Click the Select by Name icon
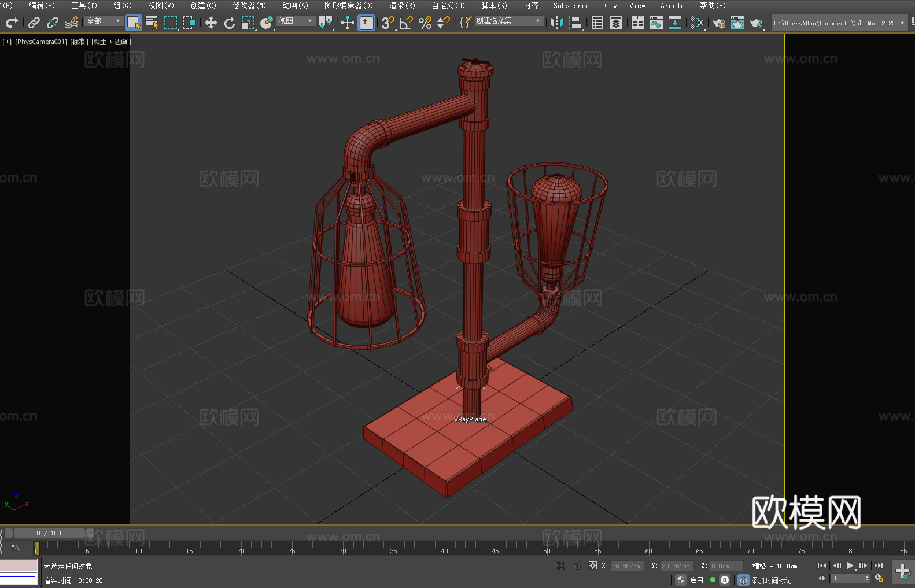The width and height of the screenshot is (915, 588). (152, 23)
